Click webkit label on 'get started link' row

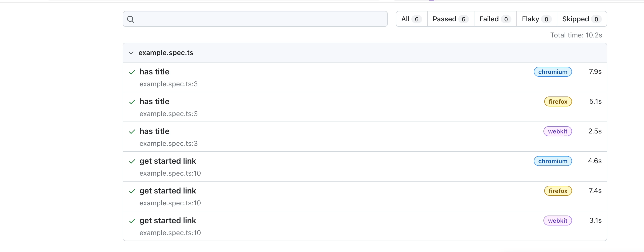[x=557, y=220]
